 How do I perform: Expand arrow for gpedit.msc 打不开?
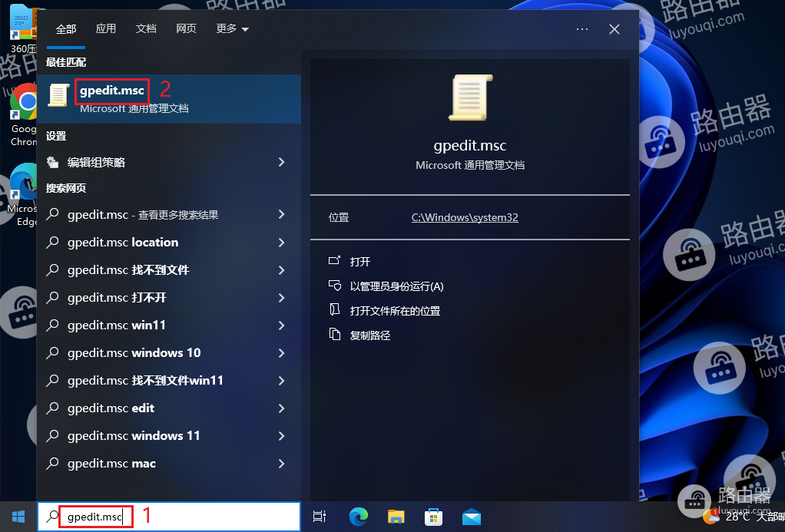coord(281,298)
